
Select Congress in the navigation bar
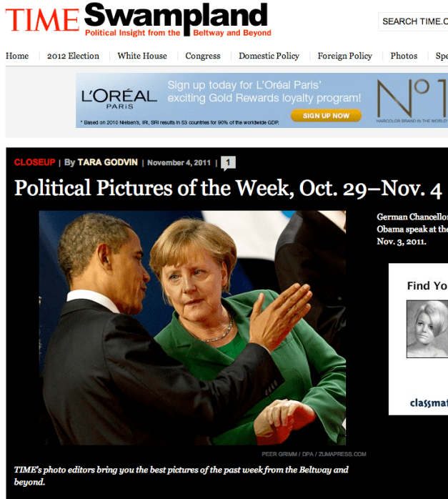[x=203, y=56]
